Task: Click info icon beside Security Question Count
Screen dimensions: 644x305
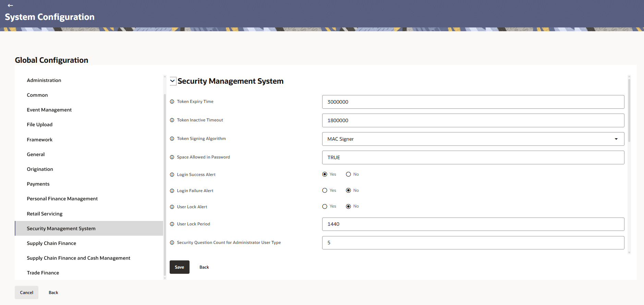Action: [172, 243]
